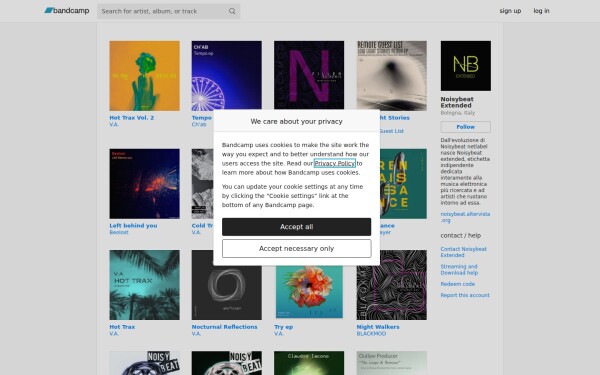The width and height of the screenshot is (600, 375).
Task: Open the Hot Trax Vol. 2 album cover
Action: [x=144, y=76]
